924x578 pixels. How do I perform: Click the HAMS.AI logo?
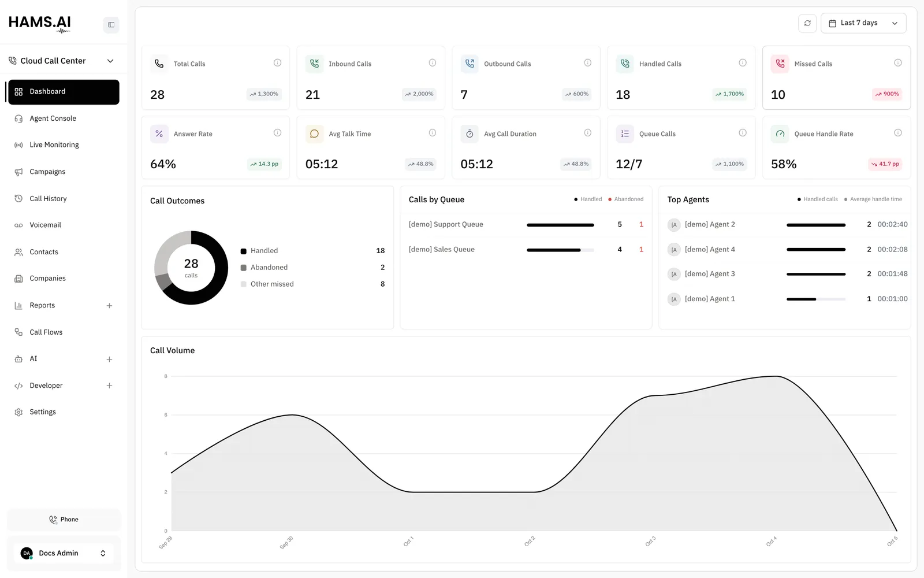(x=40, y=23)
